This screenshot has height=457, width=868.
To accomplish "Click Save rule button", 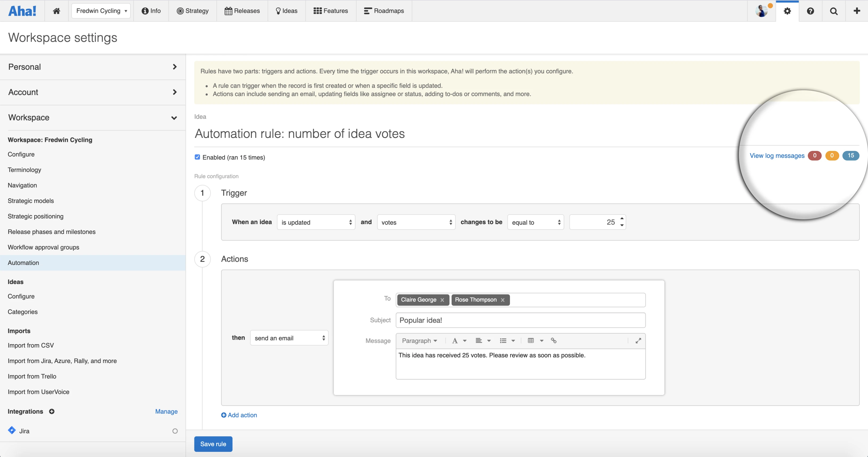I will [213, 444].
